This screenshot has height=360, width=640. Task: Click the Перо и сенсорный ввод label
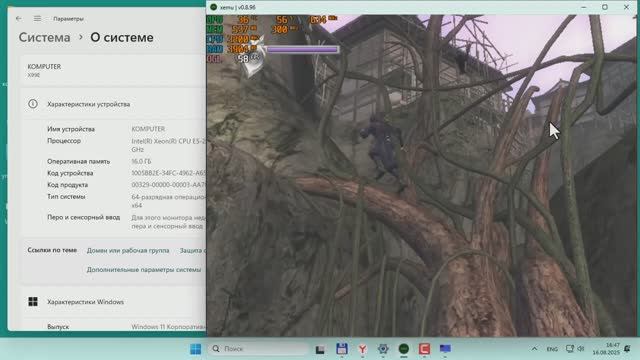83,218
